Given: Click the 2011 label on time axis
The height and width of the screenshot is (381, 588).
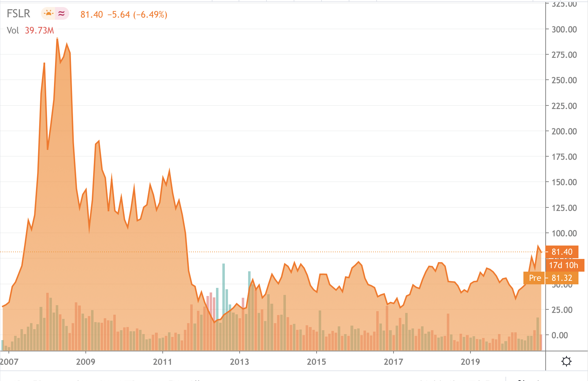Looking at the screenshot, I should 162,362.
